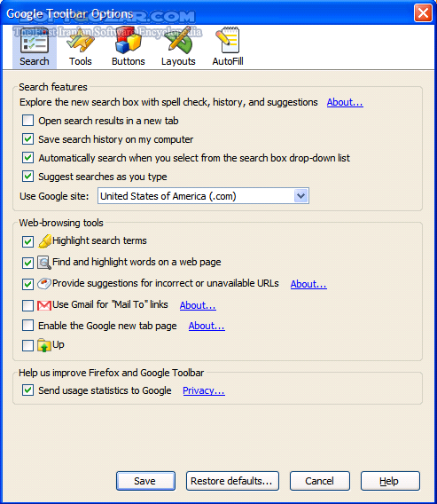Select the Search tab label
The width and height of the screenshot is (437, 504).
35,61
